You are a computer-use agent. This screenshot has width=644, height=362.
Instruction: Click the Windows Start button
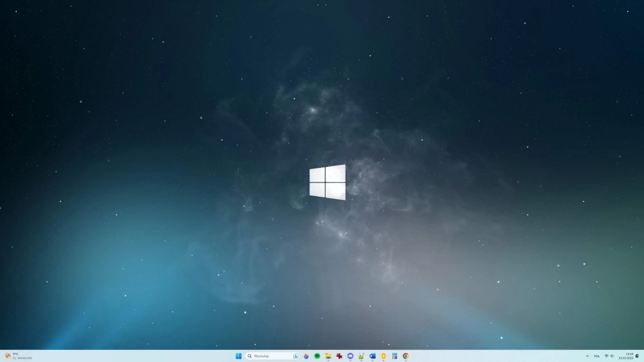(238, 356)
